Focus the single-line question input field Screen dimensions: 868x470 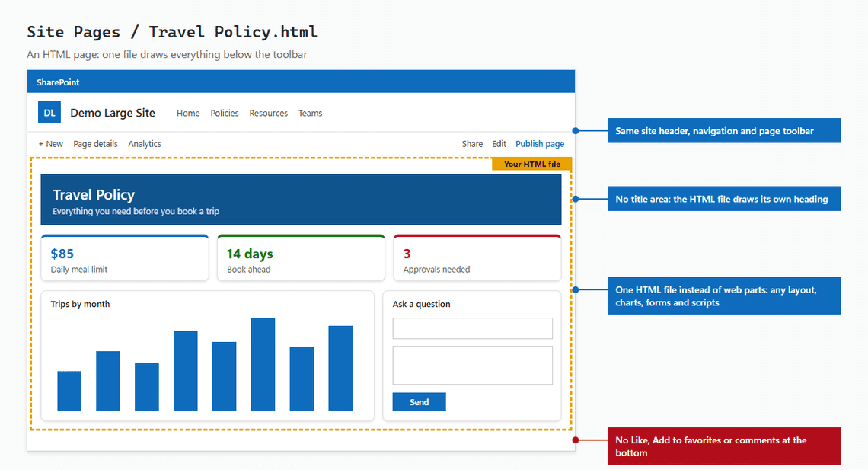tap(472, 328)
